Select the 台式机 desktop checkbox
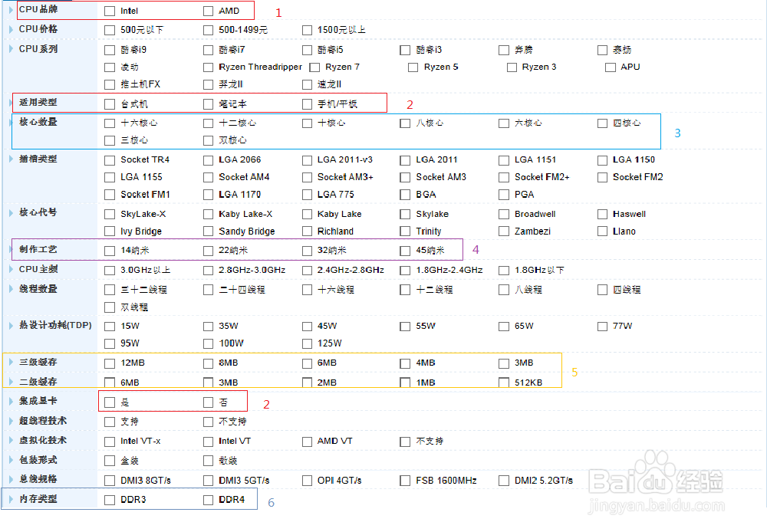 click(x=110, y=104)
